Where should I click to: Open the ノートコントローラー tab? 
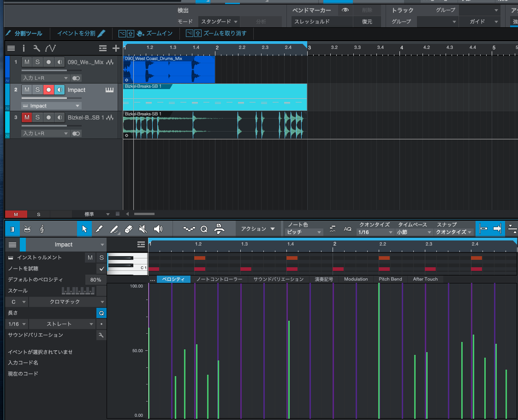point(219,279)
